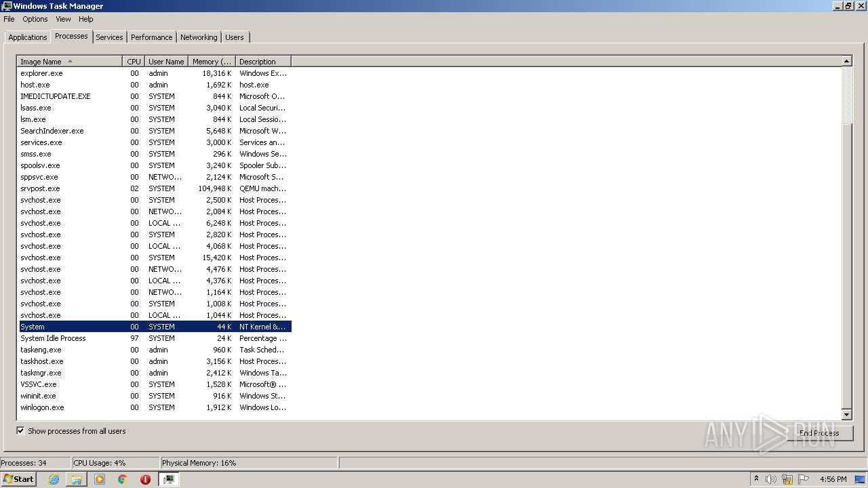The image size is (868, 488).
Task: Open the volume speaker tray icon
Action: tap(771, 479)
